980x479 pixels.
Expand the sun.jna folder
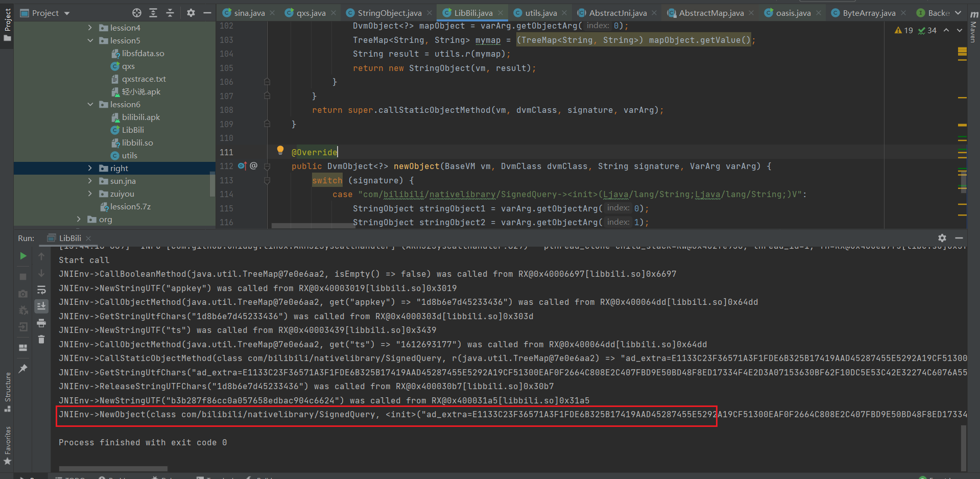90,181
